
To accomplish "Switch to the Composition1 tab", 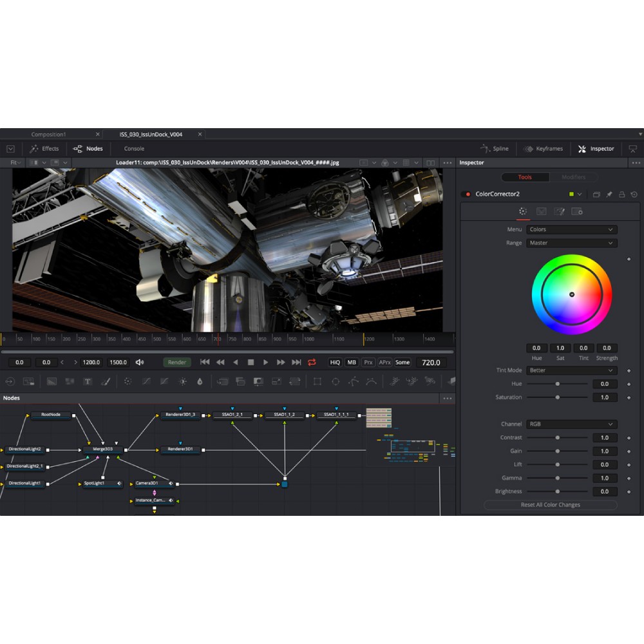I will [48, 134].
